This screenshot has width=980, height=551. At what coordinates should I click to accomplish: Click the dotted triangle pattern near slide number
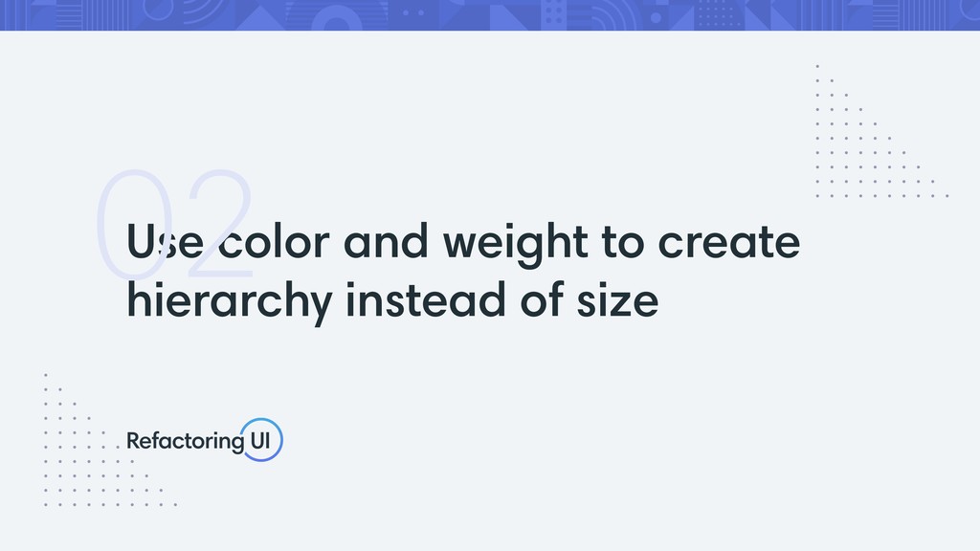(x=881, y=131)
